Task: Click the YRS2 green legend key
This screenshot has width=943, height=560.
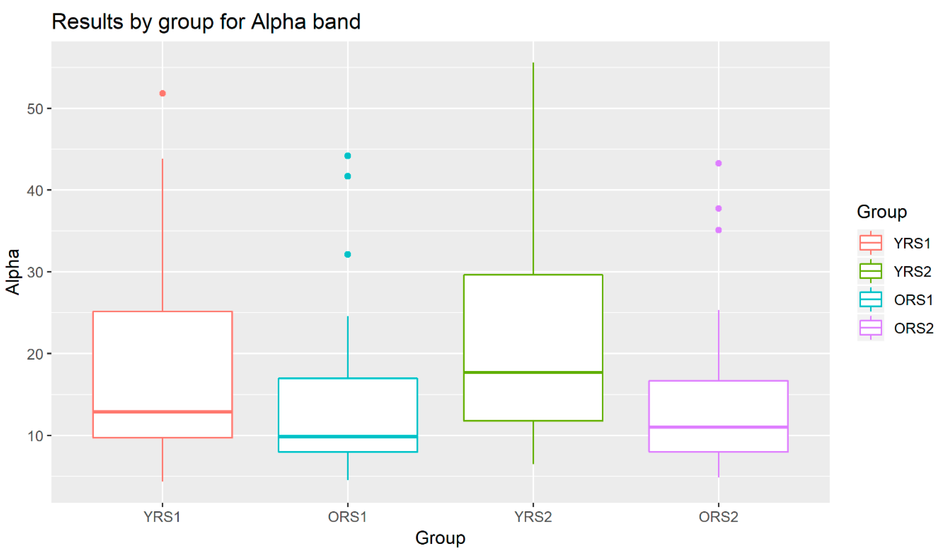Action: 870,271
